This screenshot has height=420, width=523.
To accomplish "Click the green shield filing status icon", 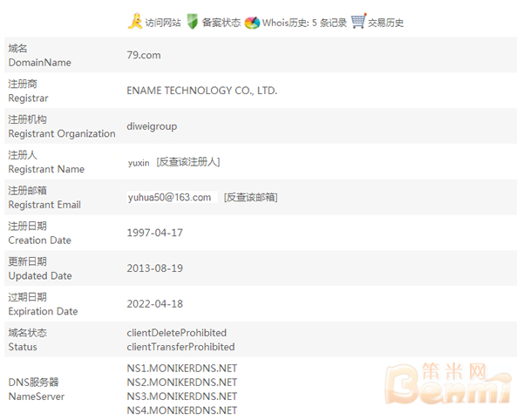I will (x=192, y=22).
